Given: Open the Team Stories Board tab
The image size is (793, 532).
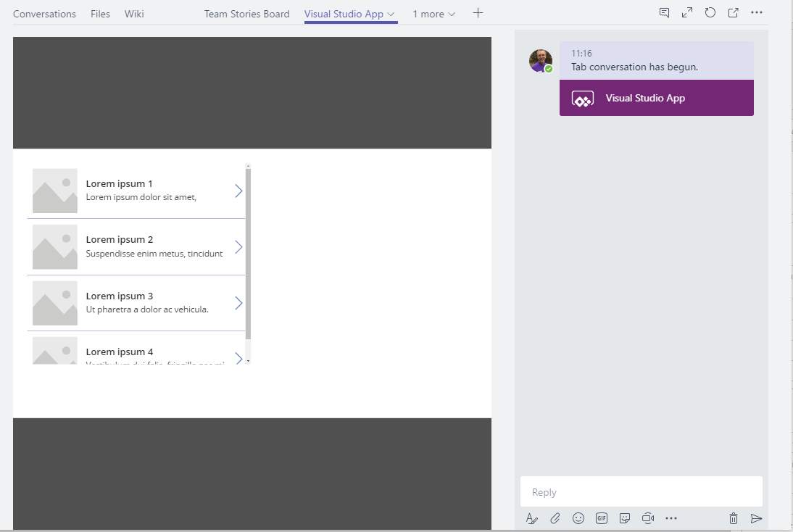Looking at the screenshot, I should 246,13.
